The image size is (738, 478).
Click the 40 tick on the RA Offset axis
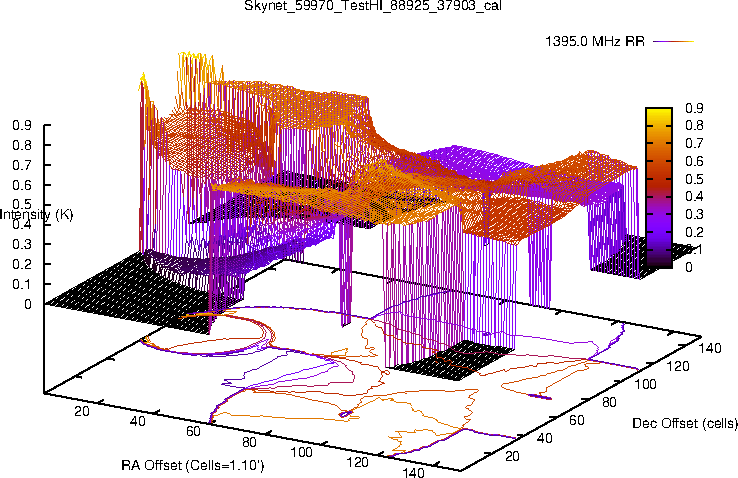137,421
